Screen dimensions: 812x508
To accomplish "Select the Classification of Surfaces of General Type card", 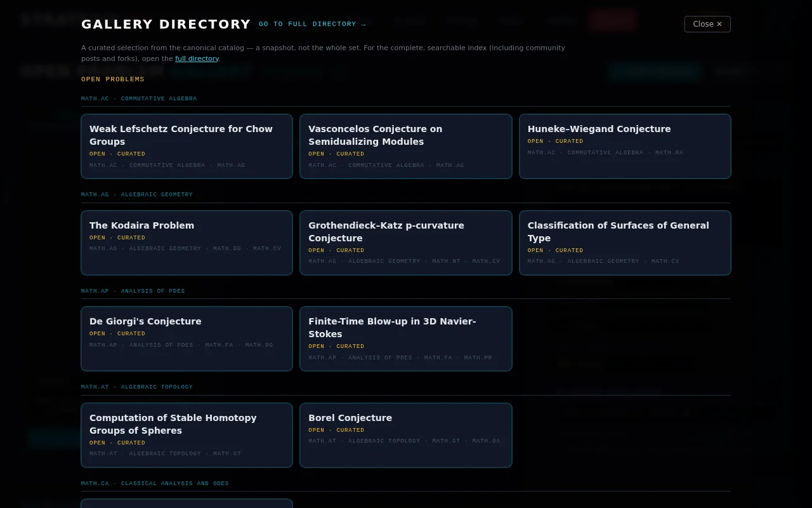I will [625, 243].
